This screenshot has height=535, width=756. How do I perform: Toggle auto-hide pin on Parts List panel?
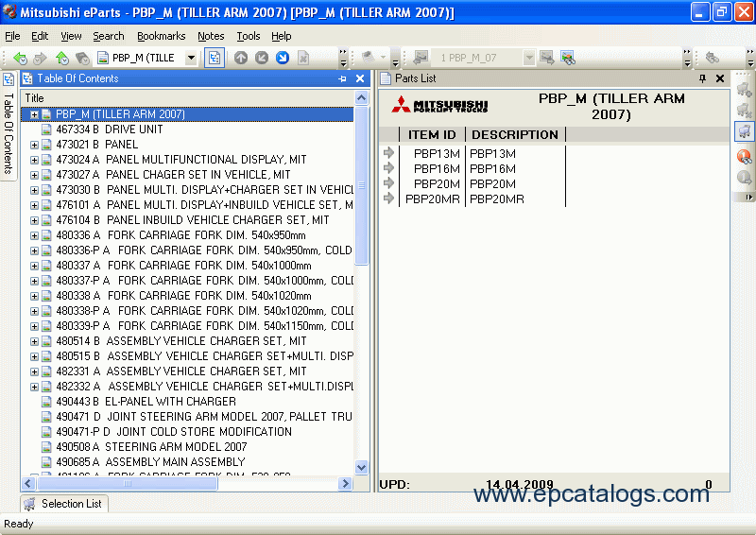[x=702, y=78]
